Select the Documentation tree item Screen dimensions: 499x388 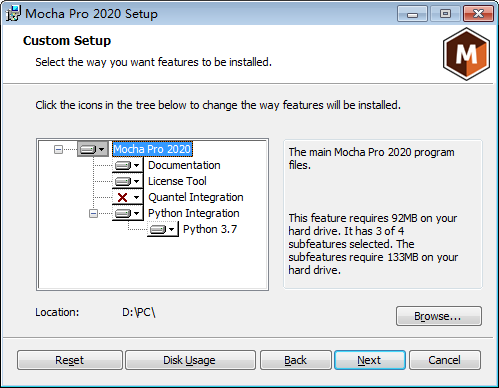tap(184, 165)
